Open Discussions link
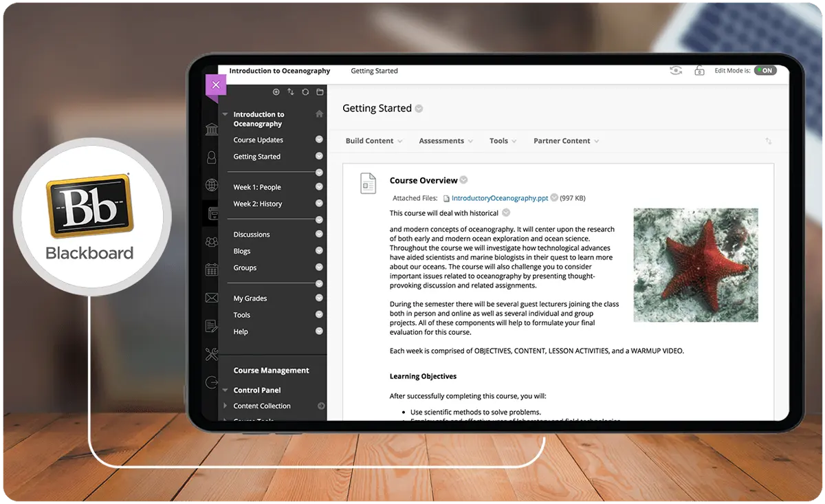This screenshot has width=825, height=504. coord(252,234)
